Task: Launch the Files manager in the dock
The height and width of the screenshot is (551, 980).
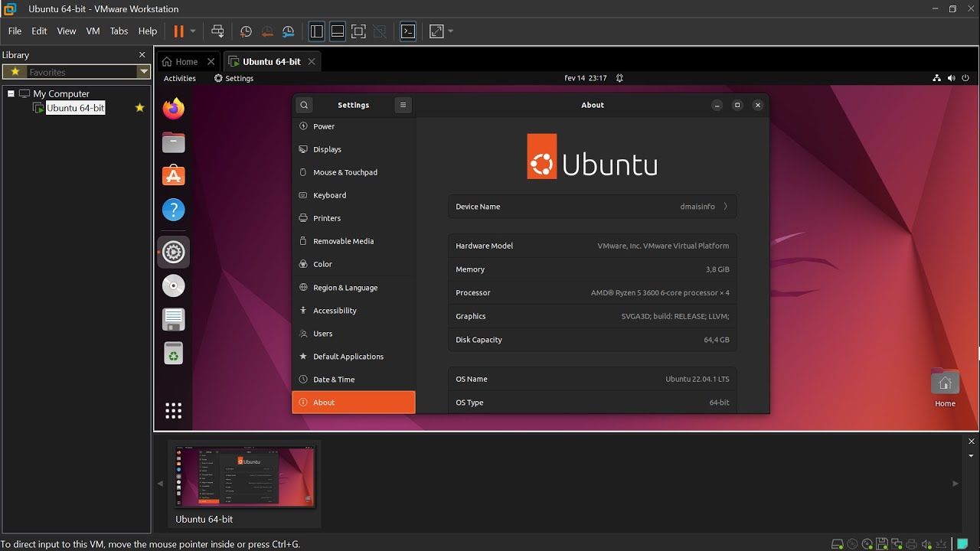Action: click(174, 142)
